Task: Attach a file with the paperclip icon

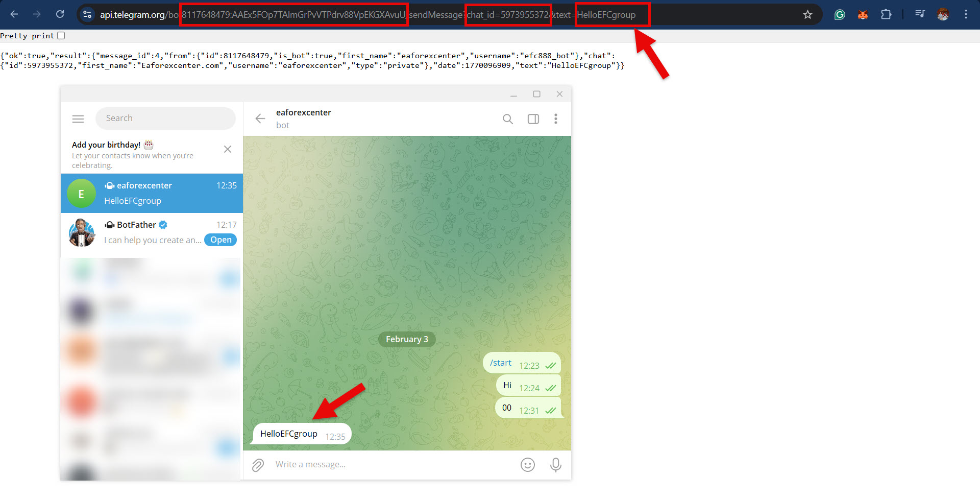Action: click(x=258, y=465)
